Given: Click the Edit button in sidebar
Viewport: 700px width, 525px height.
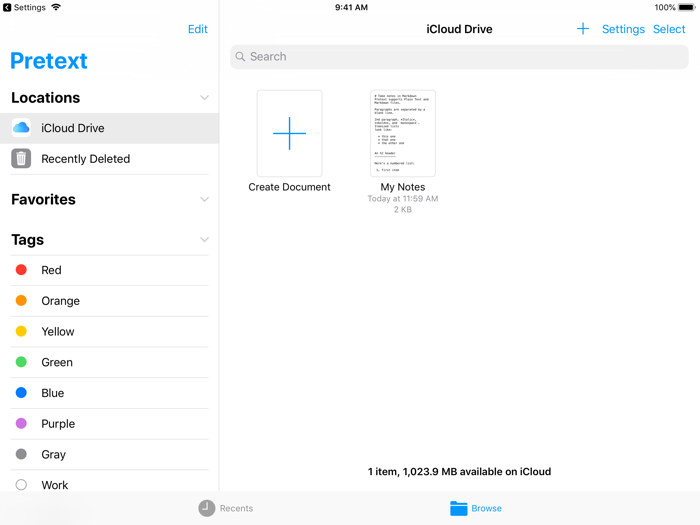Looking at the screenshot, I should tap(198, 29).
